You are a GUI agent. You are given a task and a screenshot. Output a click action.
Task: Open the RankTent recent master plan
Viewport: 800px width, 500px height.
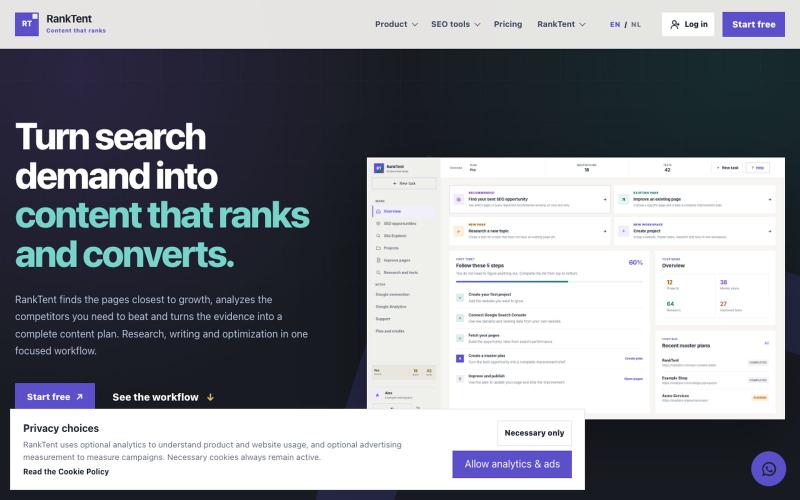coord(715,362)
